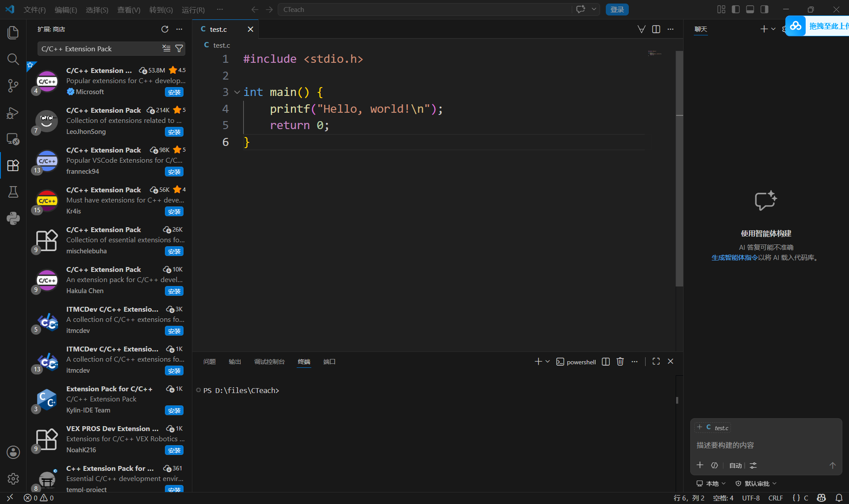This screenshot has height=504, width=849.
Task: Clear extensions search results
Action: coord(166,48)
